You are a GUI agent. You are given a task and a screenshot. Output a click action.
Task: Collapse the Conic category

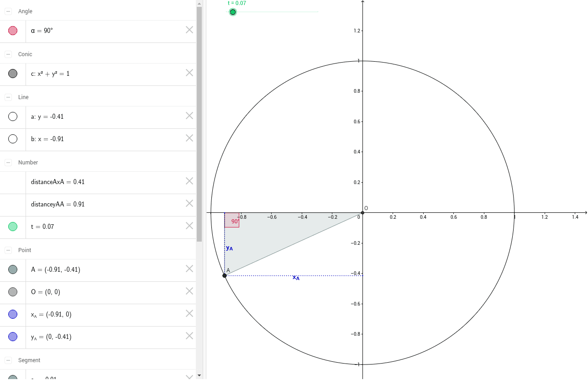click(x=8, y=54)
